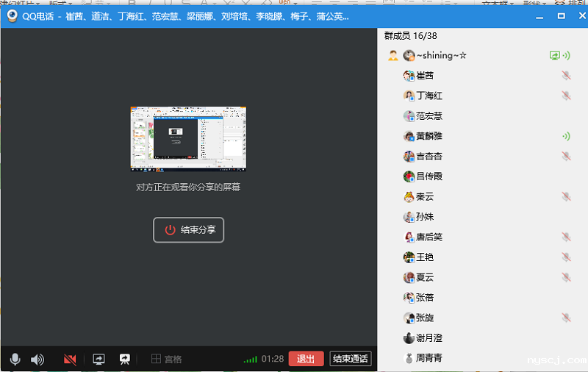This screenshot has width=588, height=372.
Task: Click the 01:28 call timer
Action: 273,359
